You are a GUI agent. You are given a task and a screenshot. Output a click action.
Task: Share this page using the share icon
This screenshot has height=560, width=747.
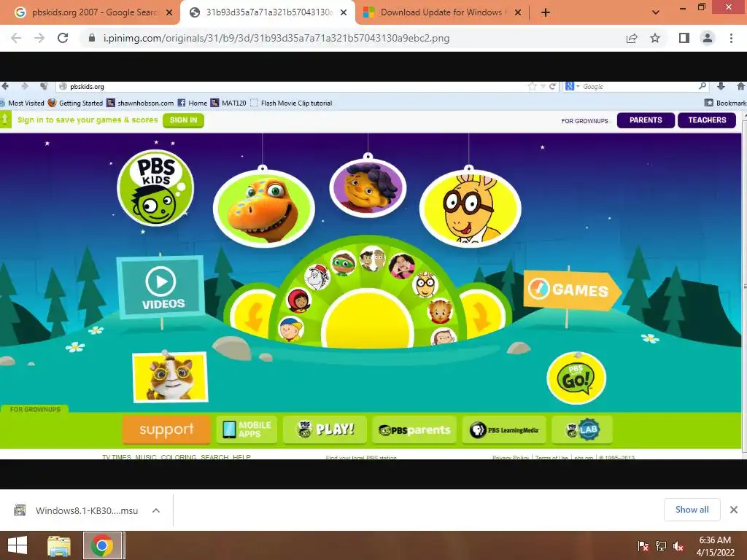point(632,38)
